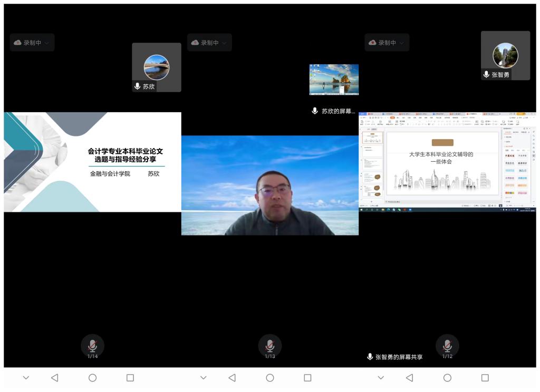Image resolution: width=540 pixels, height=392 pixels.
Task: Tap the speaker's video with ocean background
Action: tap(269, 185)
